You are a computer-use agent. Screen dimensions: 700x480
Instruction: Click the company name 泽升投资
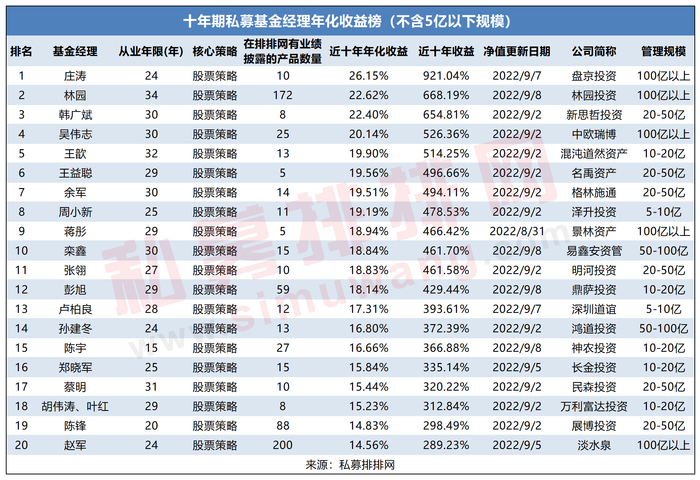pos(594,212)
